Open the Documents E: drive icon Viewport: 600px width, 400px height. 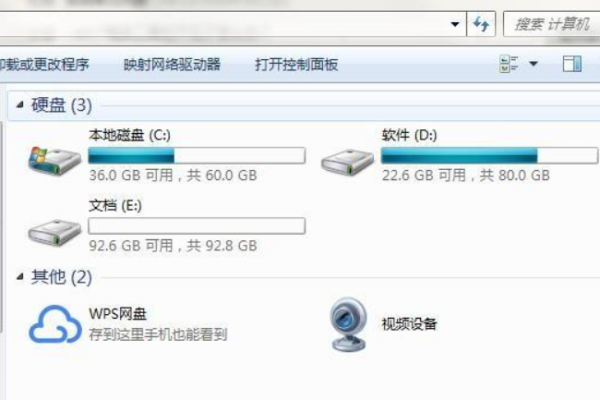[x=55, y=232]
